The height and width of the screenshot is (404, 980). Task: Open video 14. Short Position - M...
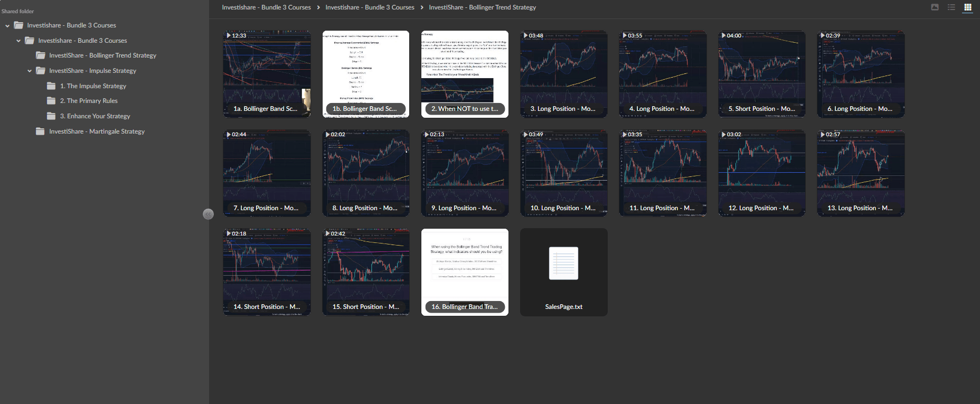267,272
